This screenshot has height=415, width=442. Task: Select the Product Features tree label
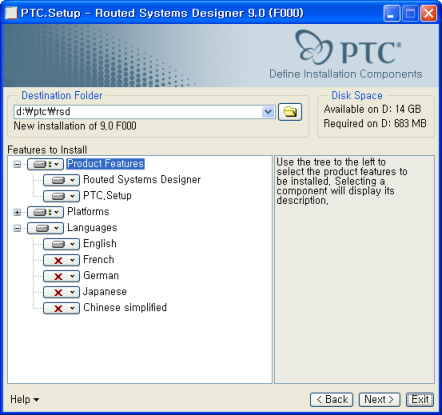[x=105, y=164]
